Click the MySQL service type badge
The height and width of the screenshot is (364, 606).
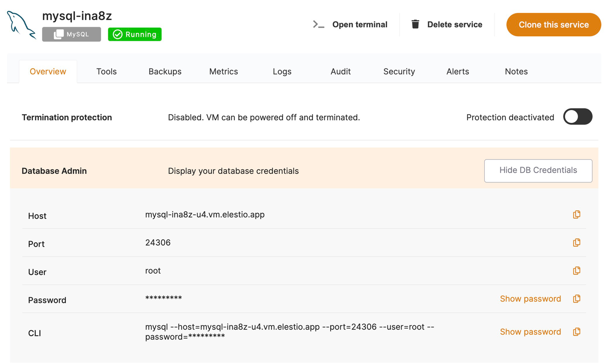point(71,34)
